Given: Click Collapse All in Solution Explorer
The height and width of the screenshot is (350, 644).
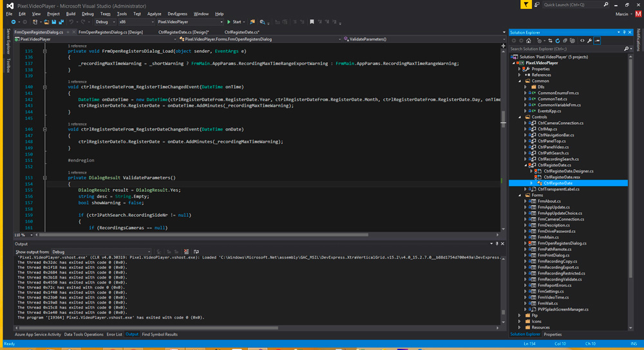Looking at the screenshot, I should point(565,41).
